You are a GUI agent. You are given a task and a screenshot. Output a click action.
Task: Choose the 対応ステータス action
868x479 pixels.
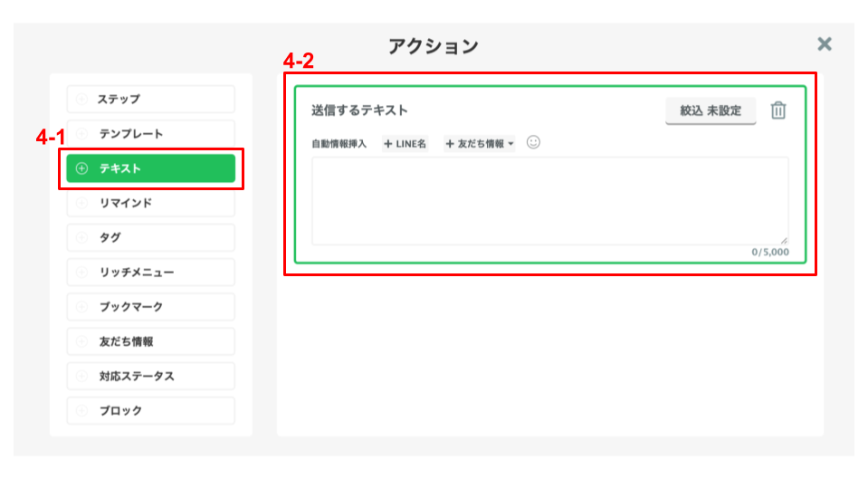click(150, 376)
